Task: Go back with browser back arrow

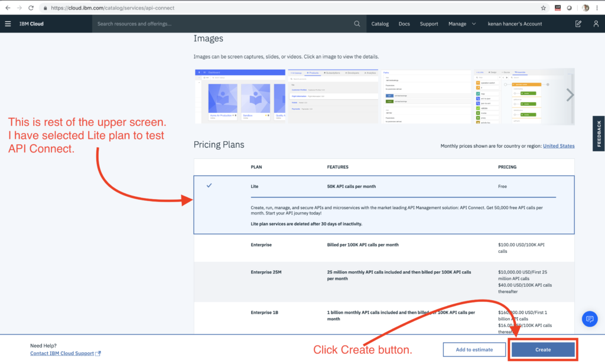Action: click(x=8, y=8)
